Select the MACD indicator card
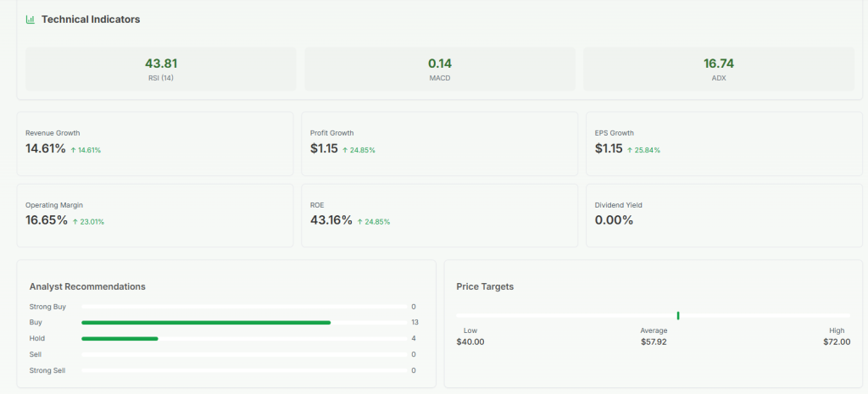 tap(440, 69)
